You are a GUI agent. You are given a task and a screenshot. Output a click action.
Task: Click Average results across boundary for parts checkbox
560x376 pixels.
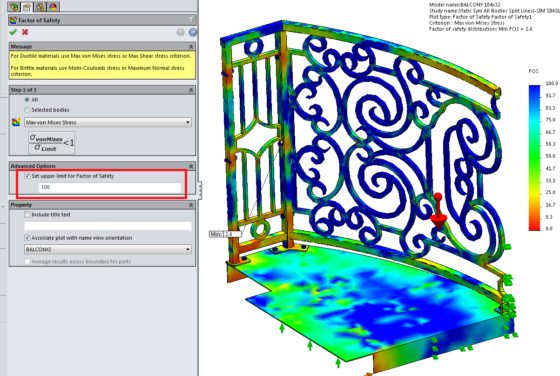pyautogui.click(x=27, y=261)
